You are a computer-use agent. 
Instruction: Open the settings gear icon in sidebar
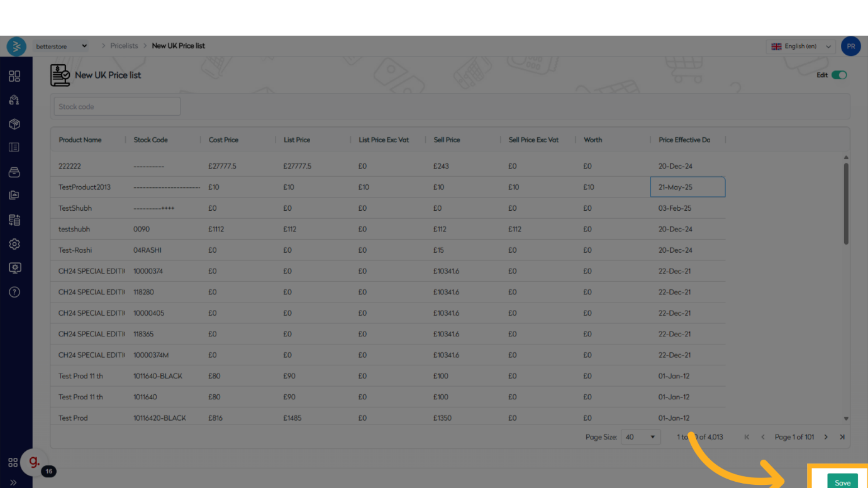(14, 244)
